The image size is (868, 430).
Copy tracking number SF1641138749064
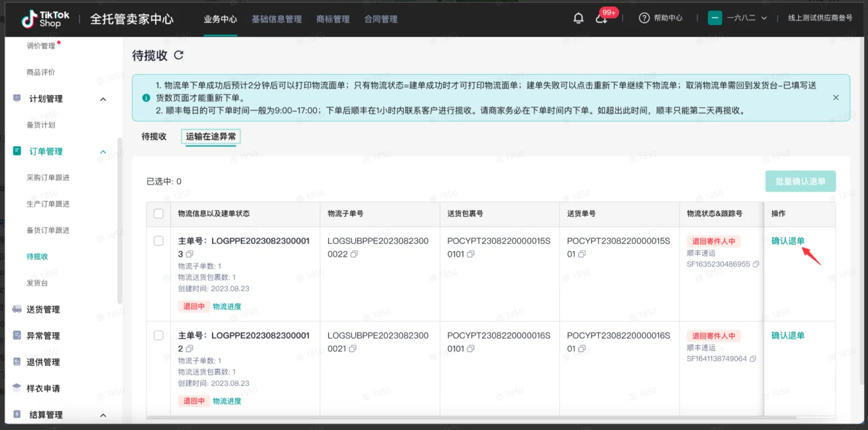click(x=752, y=358)
